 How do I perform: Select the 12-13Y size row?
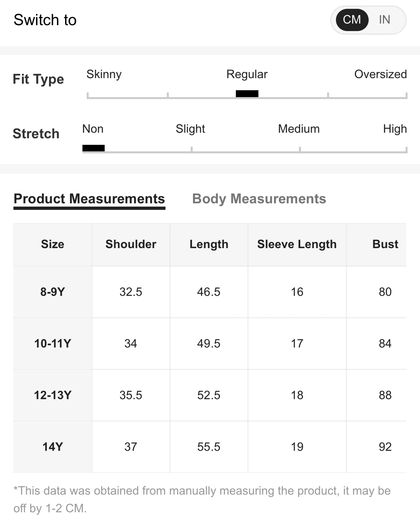tap(53, 395)
